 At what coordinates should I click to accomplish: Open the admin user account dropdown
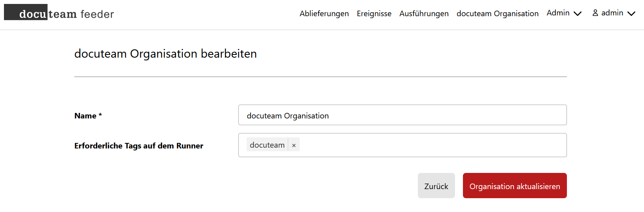click(x=614, y=13)
